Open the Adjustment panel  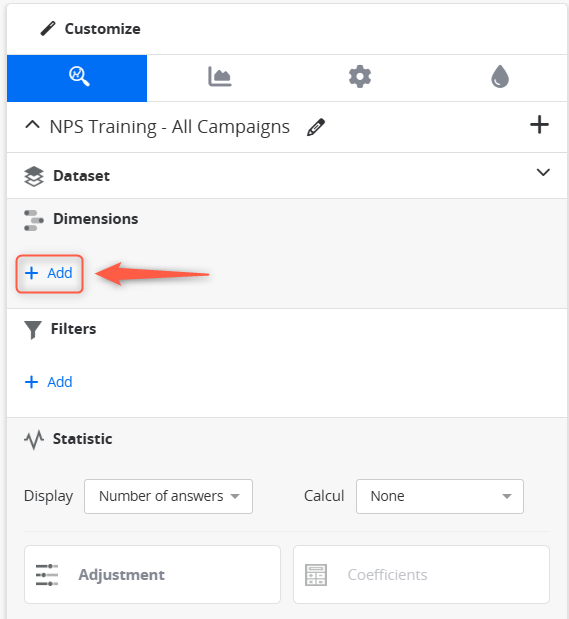pyautogui.click(x=152, y=574)
